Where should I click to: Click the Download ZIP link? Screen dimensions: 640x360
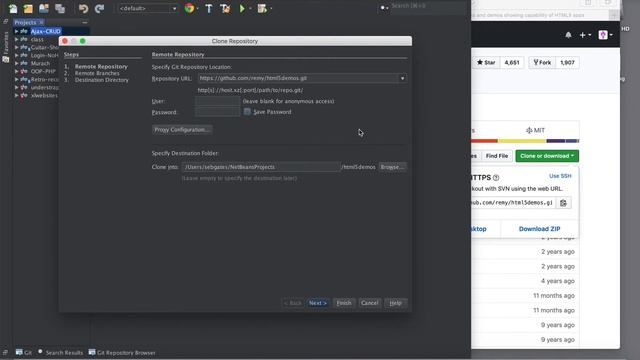coord(539,229)
